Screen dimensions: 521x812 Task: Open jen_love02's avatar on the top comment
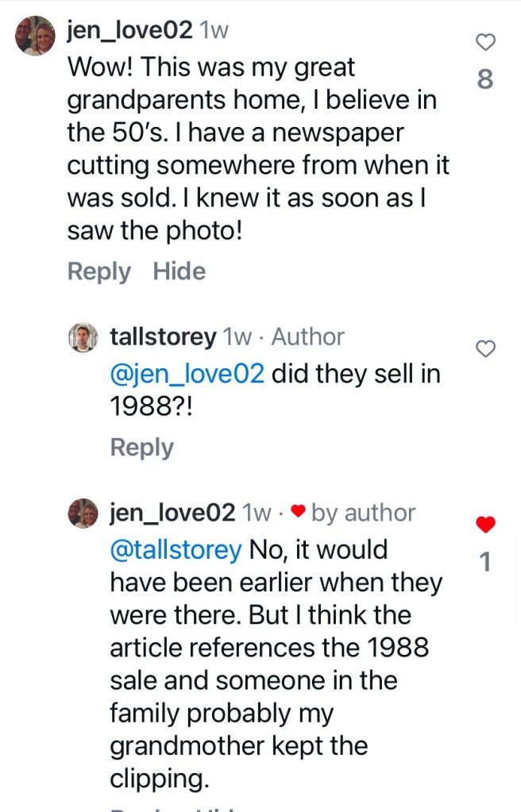(x=35, y=36)
